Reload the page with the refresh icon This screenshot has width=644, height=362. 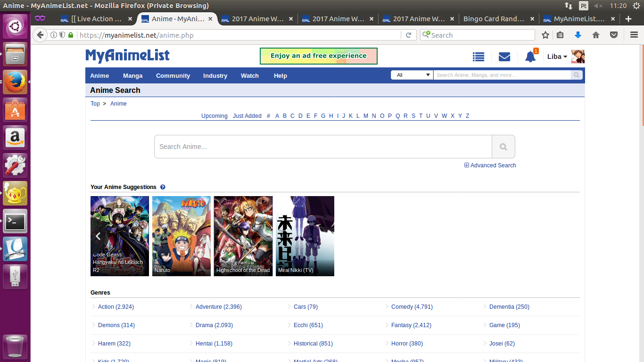tap(408, 35)
